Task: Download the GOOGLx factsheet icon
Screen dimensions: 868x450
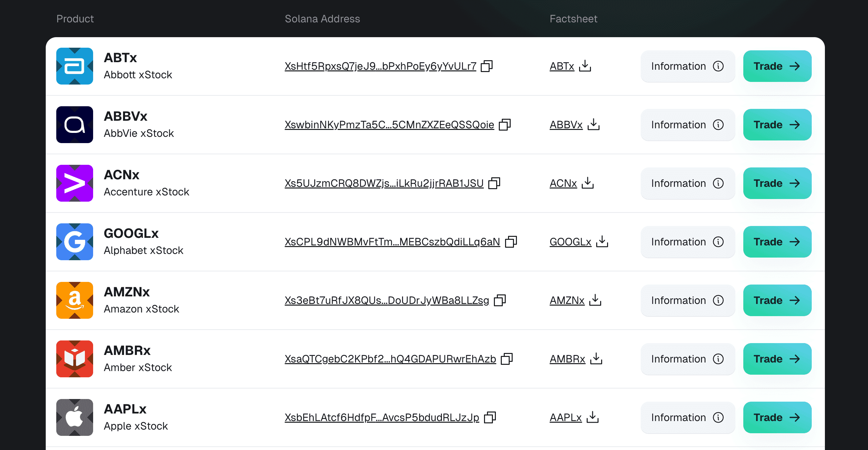Action: 602,242
